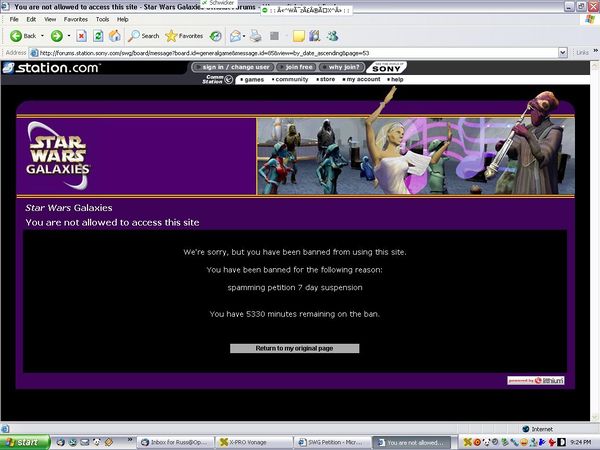Image resolution: width=600 pixels, height=450 pixels.
Task: Open the Tools menu
Action: (100, 19)
